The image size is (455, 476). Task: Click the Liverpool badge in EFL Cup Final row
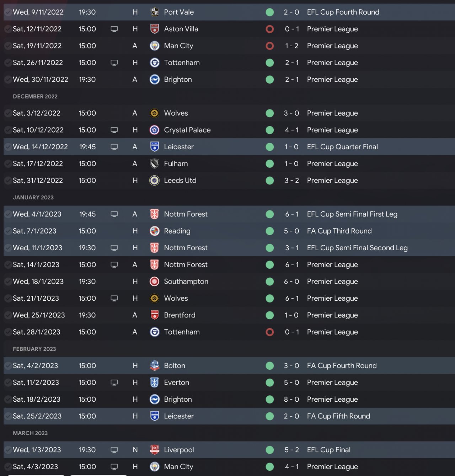(155, 450)
